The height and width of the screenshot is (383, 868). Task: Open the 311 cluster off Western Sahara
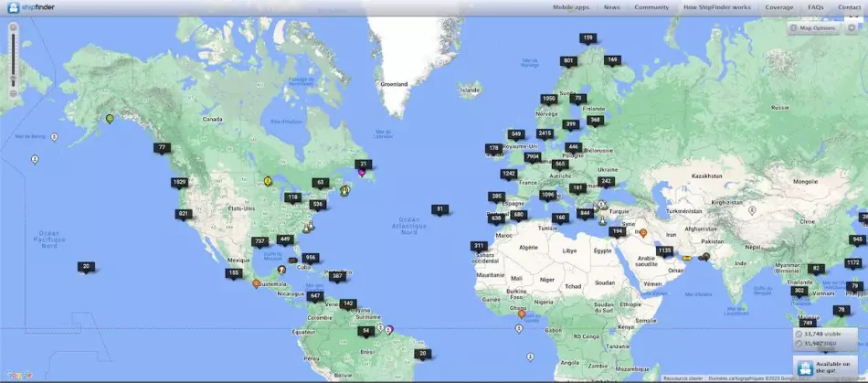coord(480,246)
